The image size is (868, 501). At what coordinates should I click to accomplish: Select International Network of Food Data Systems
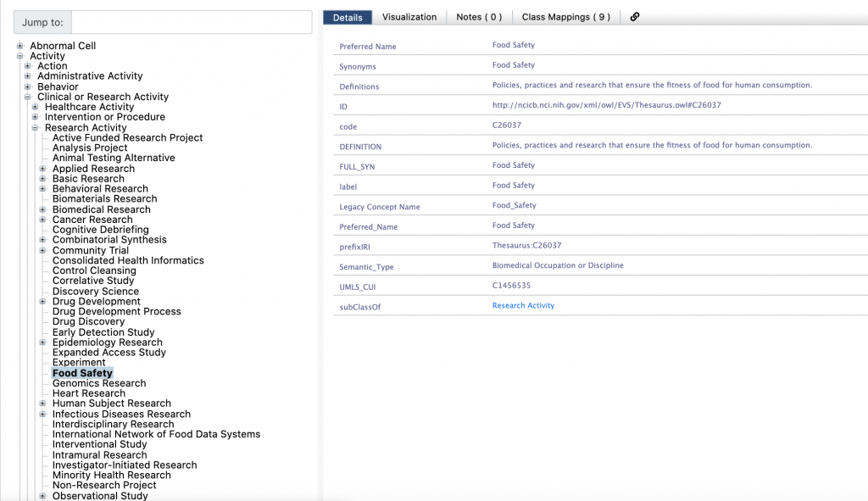coord(156,435)
